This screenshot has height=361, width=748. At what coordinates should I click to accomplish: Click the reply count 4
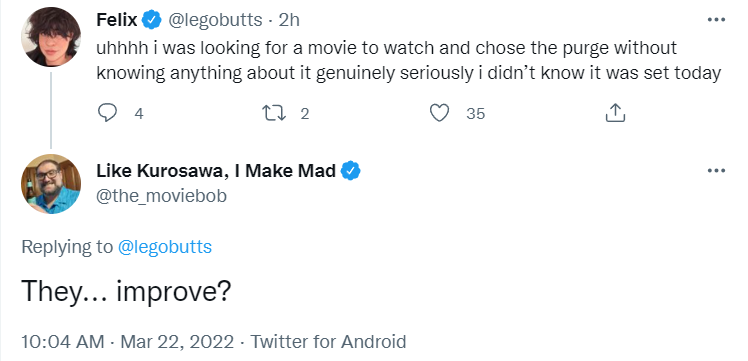click(x=139, y=113)
